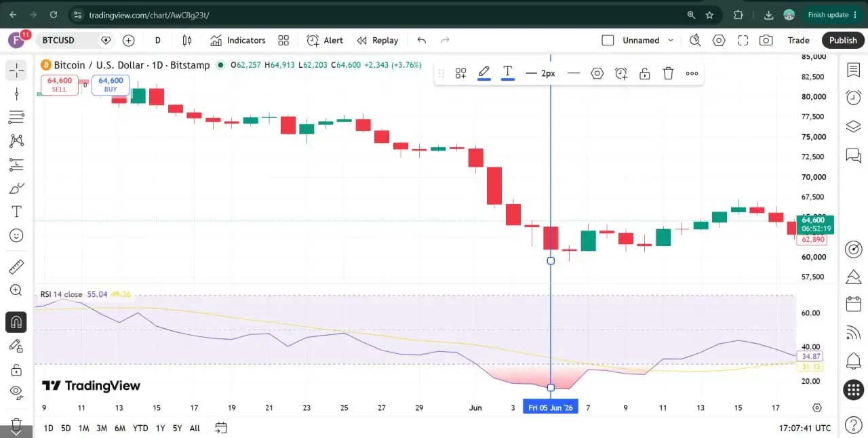This screenshot has height=438, width=868.
Task: Click the SELL 64,600 button
Action: coord(60,85)
